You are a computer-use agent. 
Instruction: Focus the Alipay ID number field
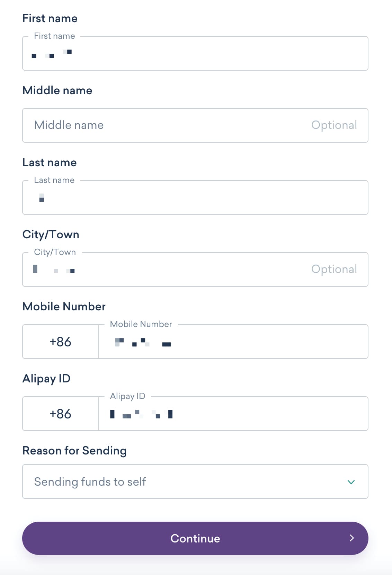pos(233,414)
